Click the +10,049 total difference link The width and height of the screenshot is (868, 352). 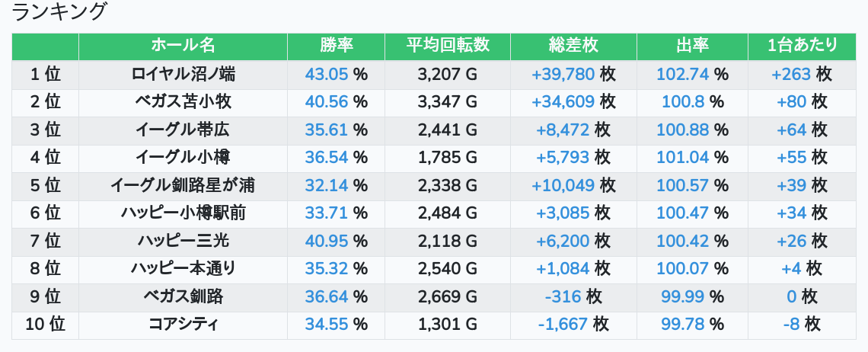point(563,185)
